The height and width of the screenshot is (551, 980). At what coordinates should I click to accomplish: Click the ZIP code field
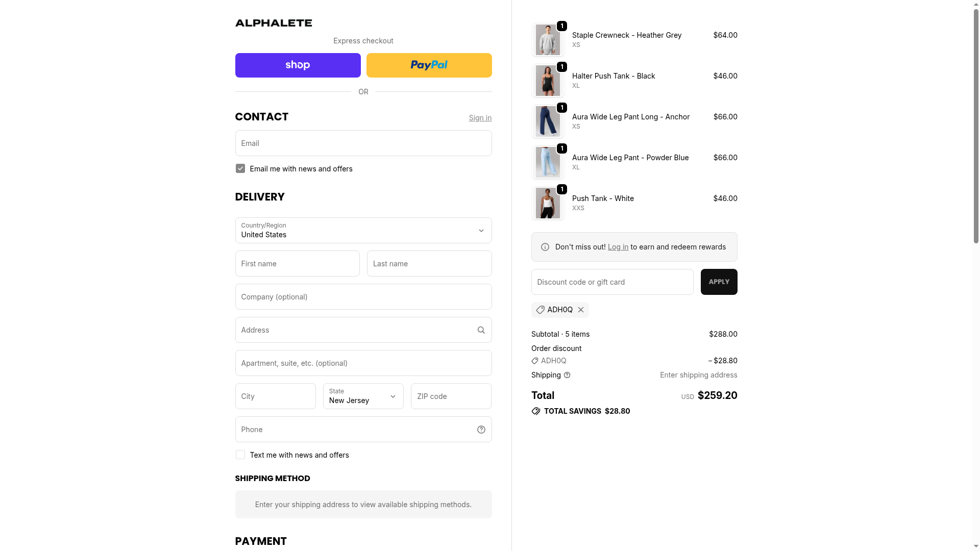click(451, 396)
